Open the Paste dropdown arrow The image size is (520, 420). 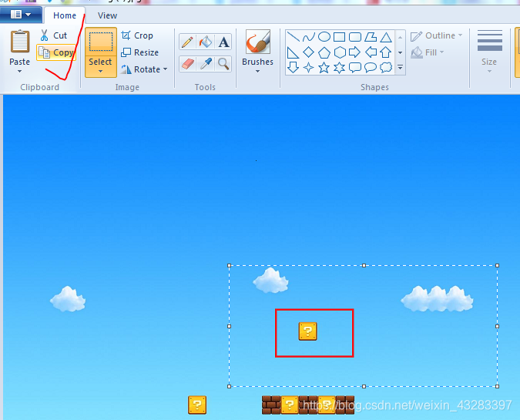[x=19, y=72]
